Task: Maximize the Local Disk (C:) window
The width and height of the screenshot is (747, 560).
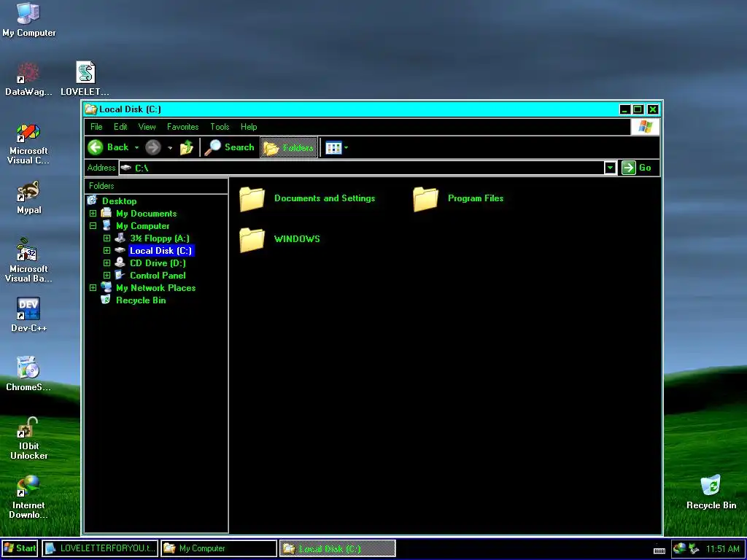Action: (638, 109)
